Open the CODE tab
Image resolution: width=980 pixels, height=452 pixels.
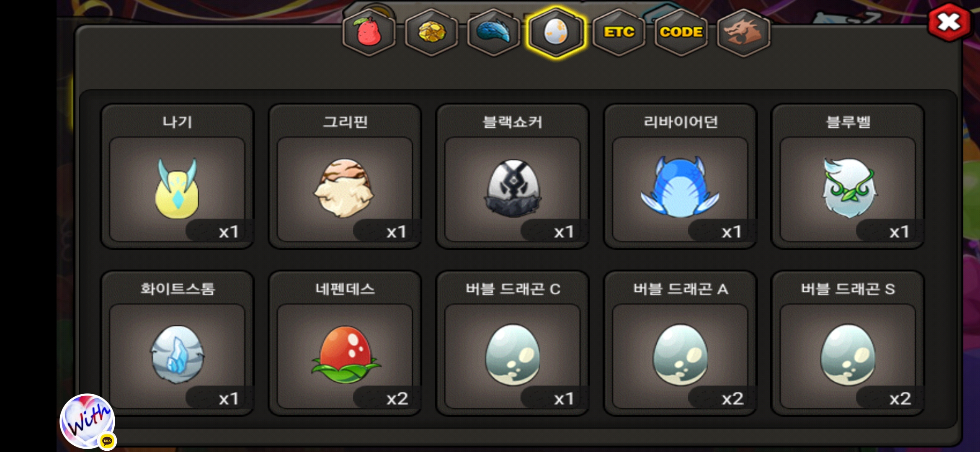tap(681, 32)
